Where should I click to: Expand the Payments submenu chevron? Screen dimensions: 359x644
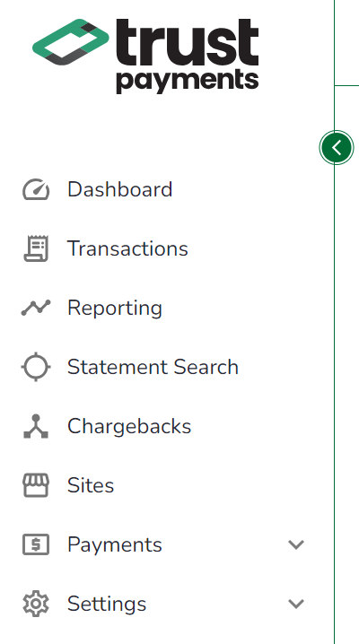[x=296, y=544]
